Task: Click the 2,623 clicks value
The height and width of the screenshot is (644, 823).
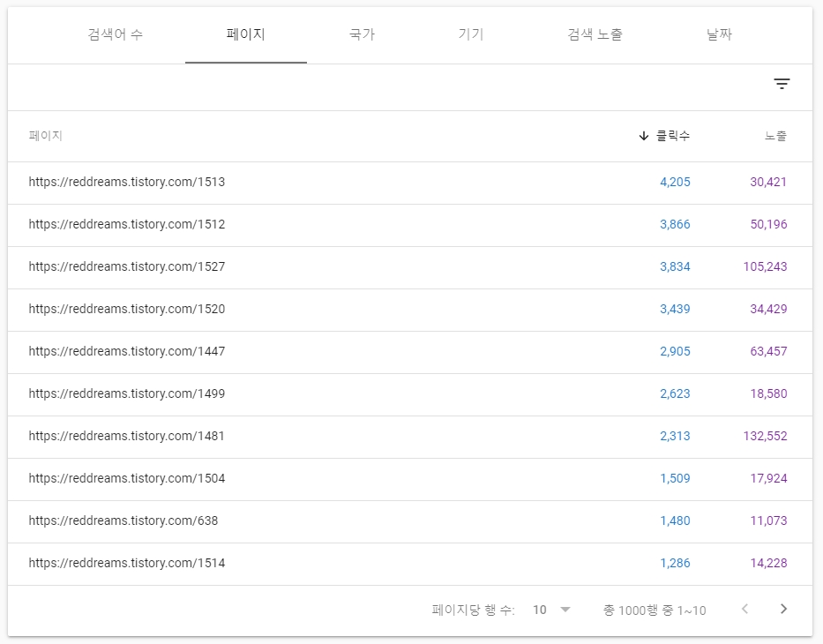Action: pos(675,393)
